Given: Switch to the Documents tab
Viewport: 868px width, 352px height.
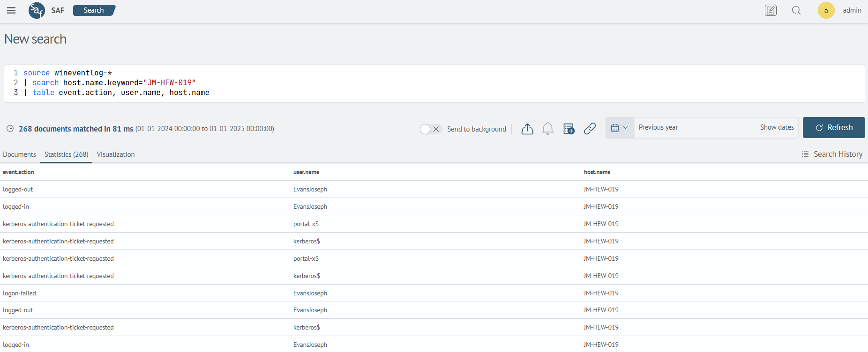Looking at the screenshot, I should click(x=19, y=154).
